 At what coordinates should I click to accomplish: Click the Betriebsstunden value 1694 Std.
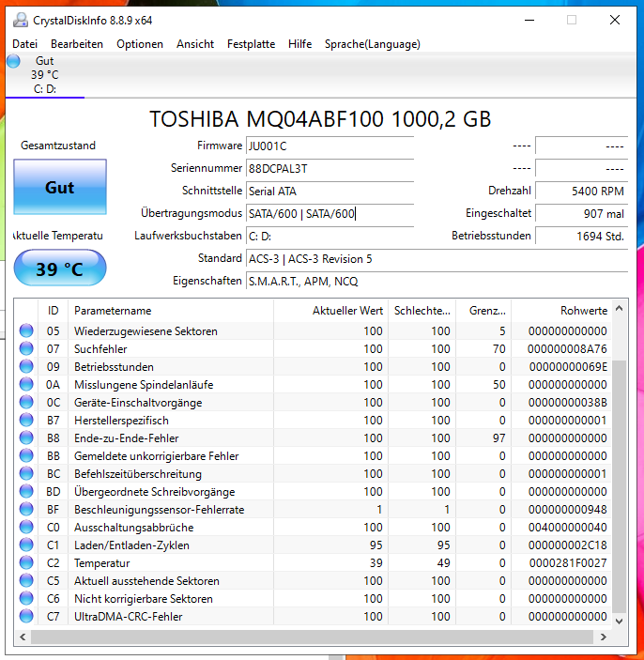coord(582,237)
